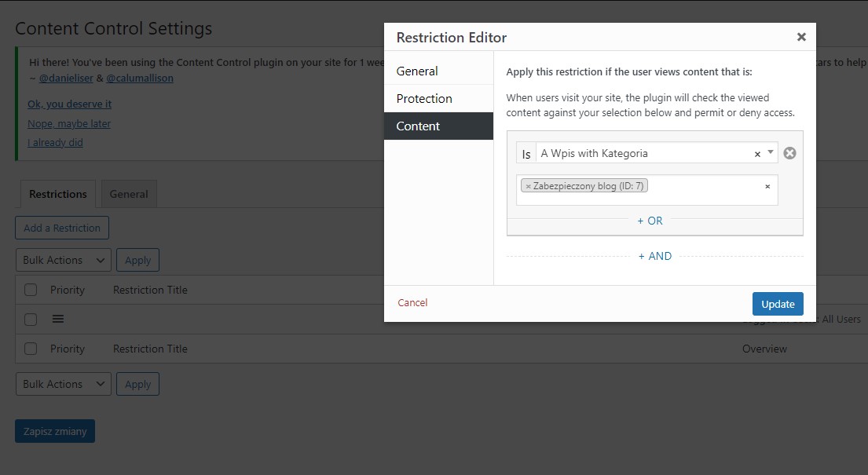Viewport: 868px width, 475px height.
Task: Clear all selected categories in tag field
Action: pos(767,186)
